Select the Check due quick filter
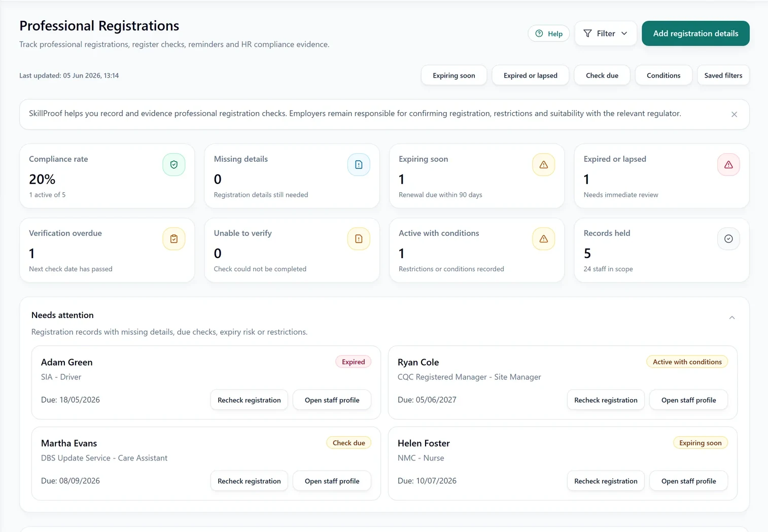 (602, 76)
